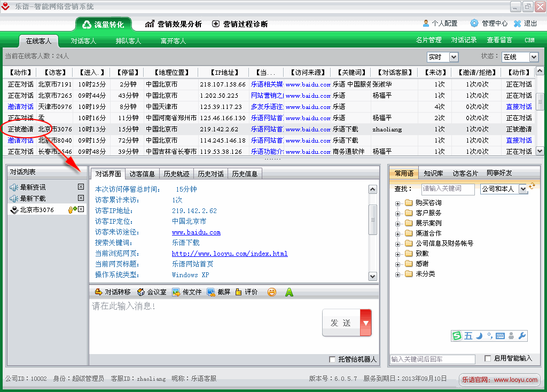The image size is (547, 392).
Task: Click the 传文件 send file icon
Action: point(176,292)
